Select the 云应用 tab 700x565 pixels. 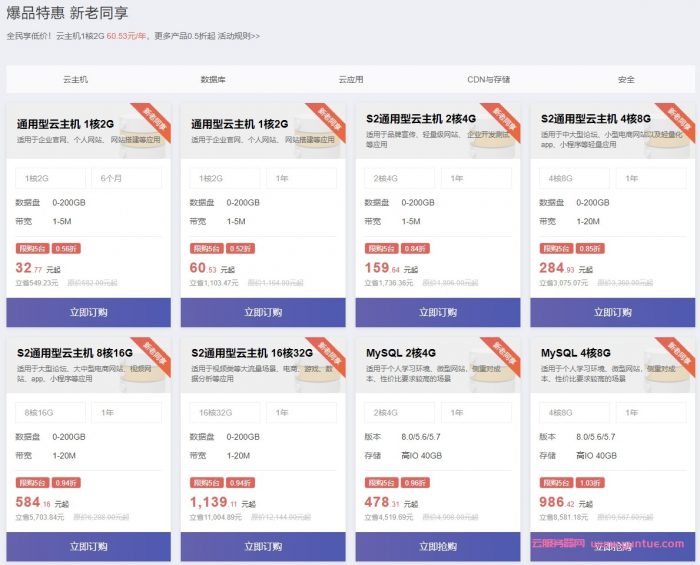tap(351, 79)
